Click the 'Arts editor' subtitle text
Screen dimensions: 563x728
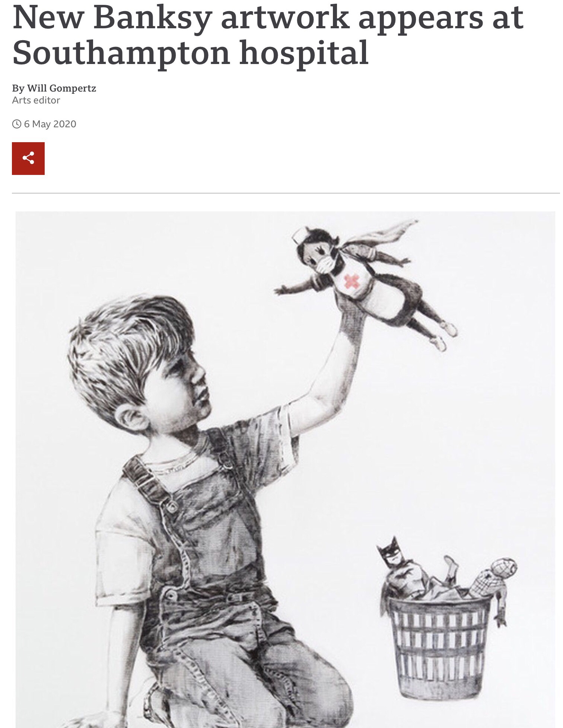pyautogui.click(x=36, y=100)
